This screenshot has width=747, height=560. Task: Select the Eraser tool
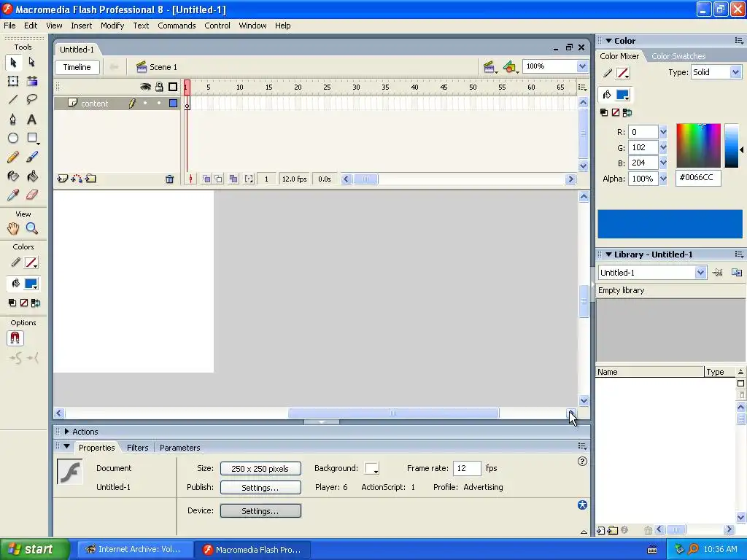point(32,195)
